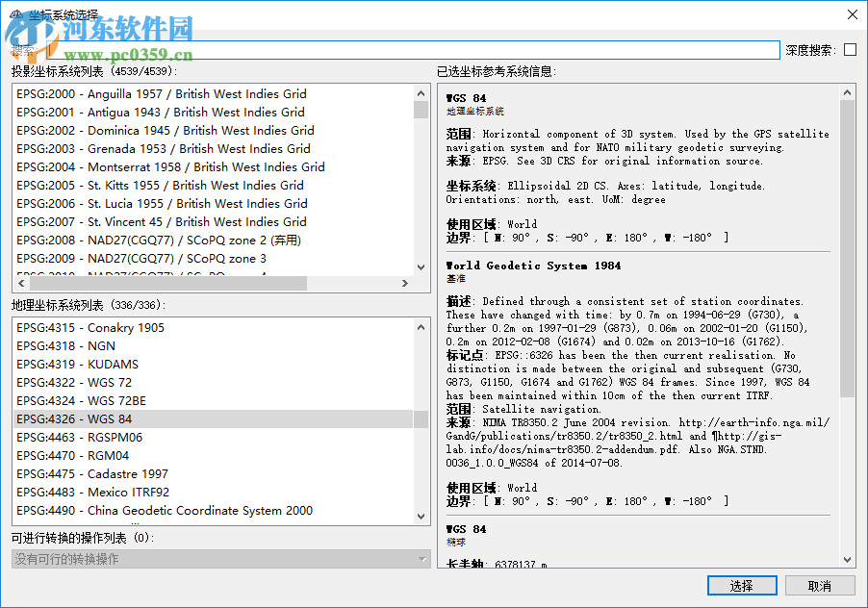Click the 已选坐标参考系统信息 label
This screenshot has height=608, width=868.
coord(497,71)
